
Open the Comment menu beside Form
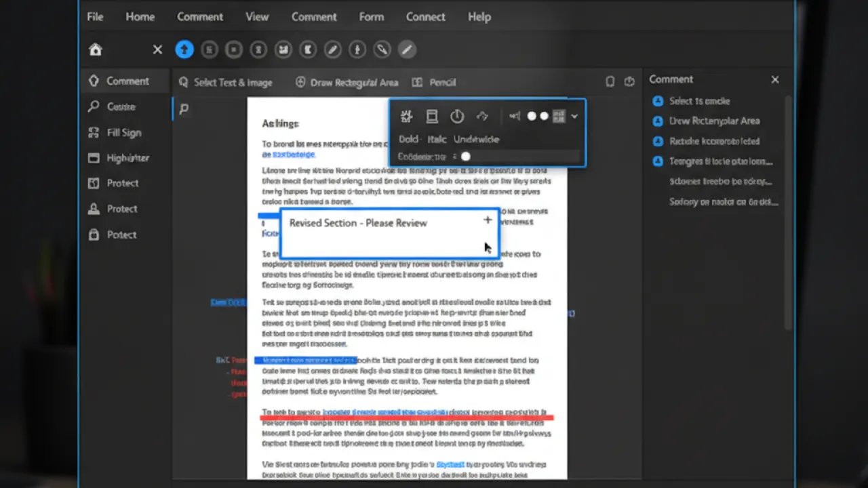coord(314,17)
